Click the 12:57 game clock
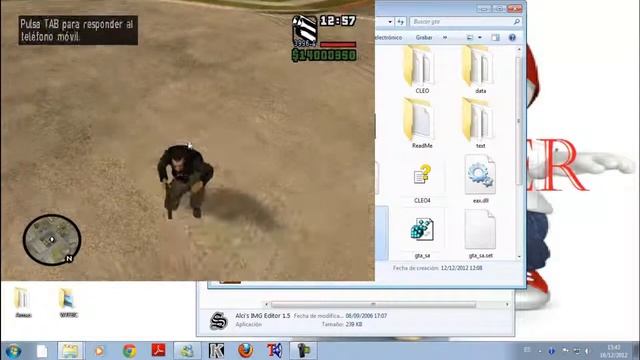640x360 pixels. tap(338, 21)
